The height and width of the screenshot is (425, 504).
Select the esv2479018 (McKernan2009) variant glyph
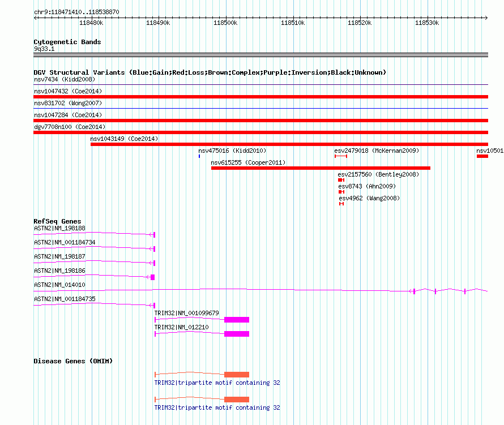click(341, 156)
